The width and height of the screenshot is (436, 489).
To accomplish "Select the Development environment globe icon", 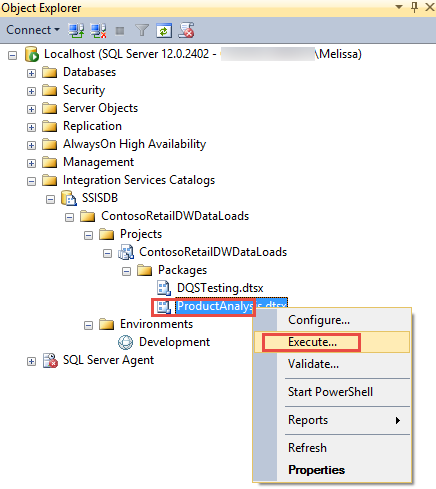I will pyautogui.click(x=126, y=342).
